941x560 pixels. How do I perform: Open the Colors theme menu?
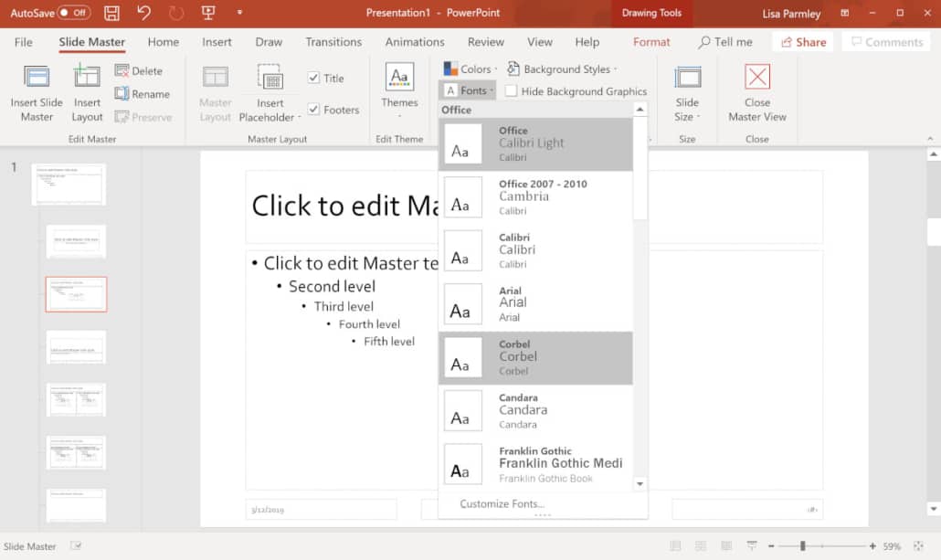click(469, 68)
